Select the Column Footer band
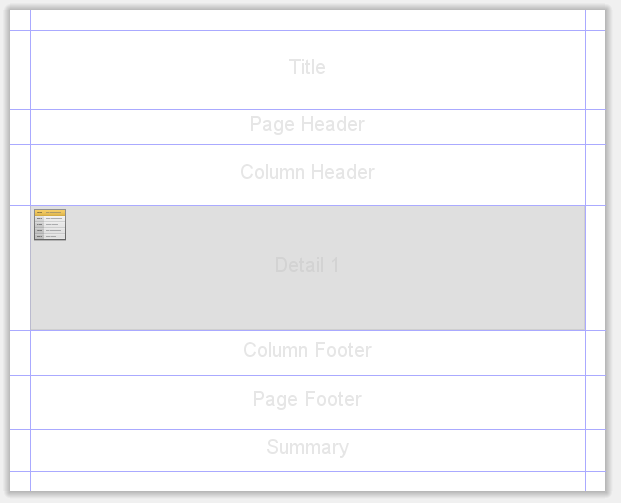621x503 pixels. (308, 352)
